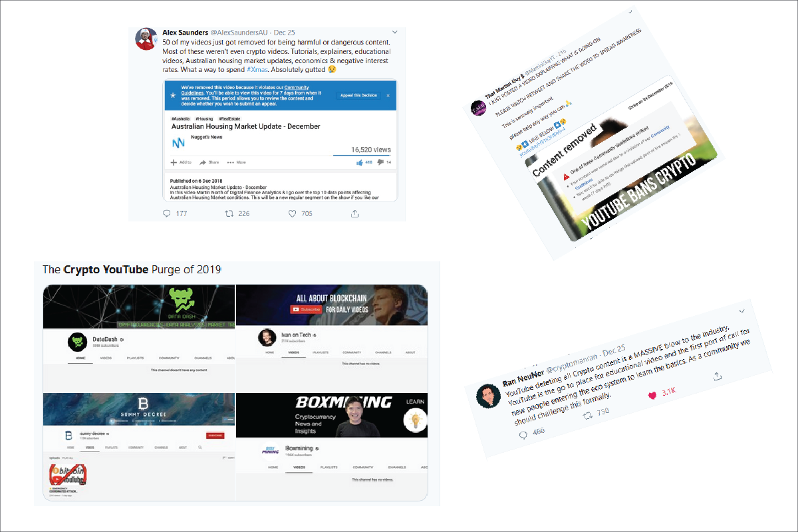Click the reply icon on Alex Saunders' tweet

click(x=166, y=213)
